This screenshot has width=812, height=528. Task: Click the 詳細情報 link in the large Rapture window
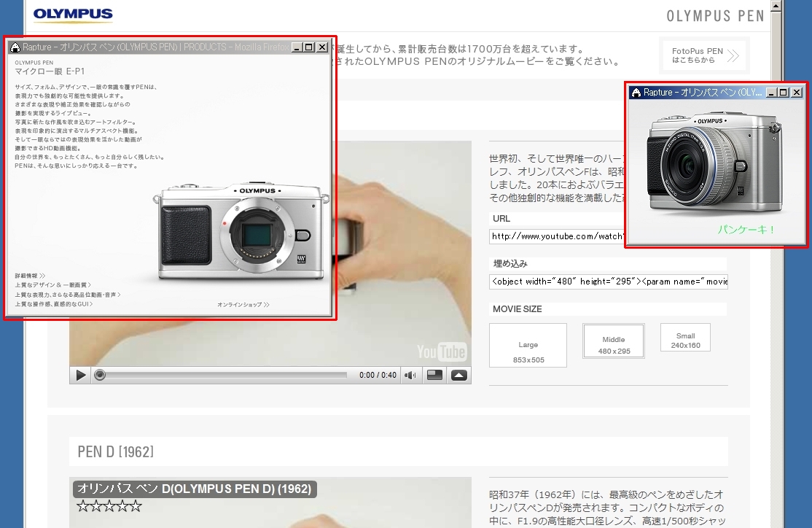pos(30,276)
